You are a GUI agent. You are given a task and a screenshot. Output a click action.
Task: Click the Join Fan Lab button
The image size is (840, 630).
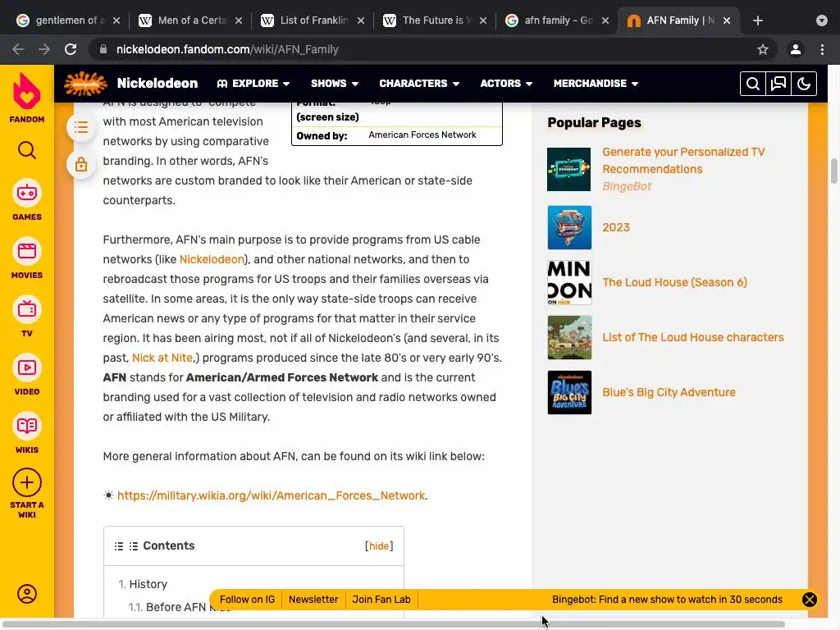tap(381, 600)
